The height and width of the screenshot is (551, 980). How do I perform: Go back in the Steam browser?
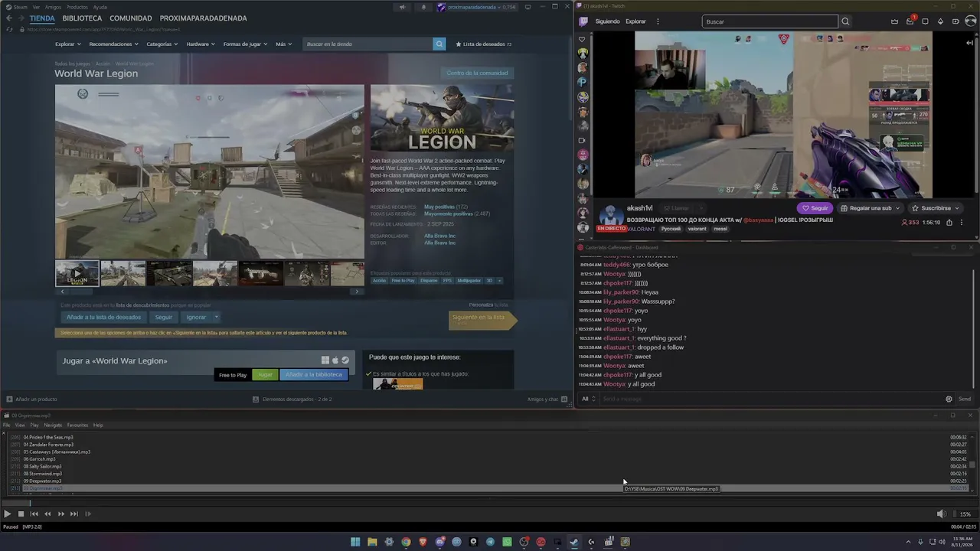click(9, 18)
